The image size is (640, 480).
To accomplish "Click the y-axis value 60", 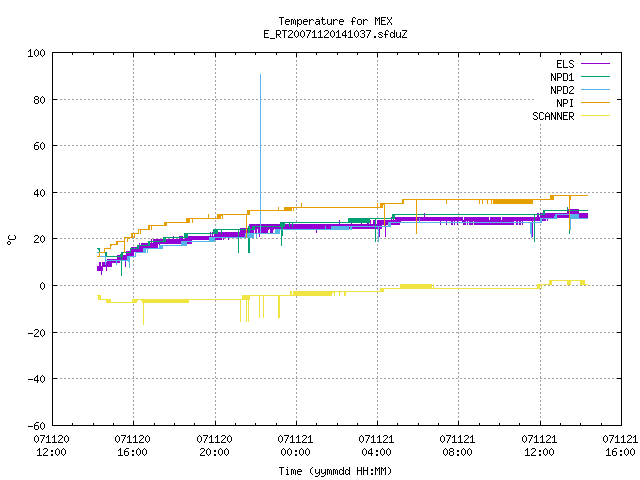I will (39, 146).
